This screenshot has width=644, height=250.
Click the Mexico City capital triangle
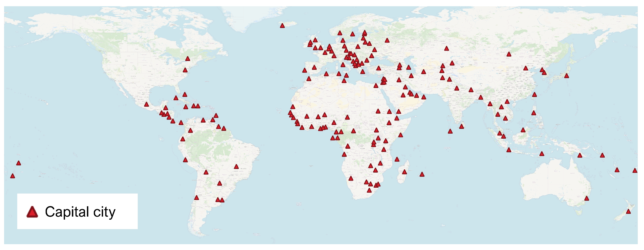[x=147, y=105]
